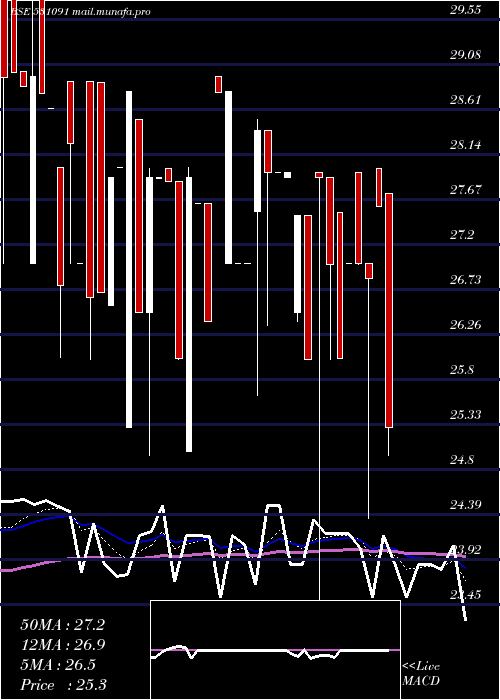Click the 26.26 price axis label
The image size is (500, 700).
click(466, 325)
